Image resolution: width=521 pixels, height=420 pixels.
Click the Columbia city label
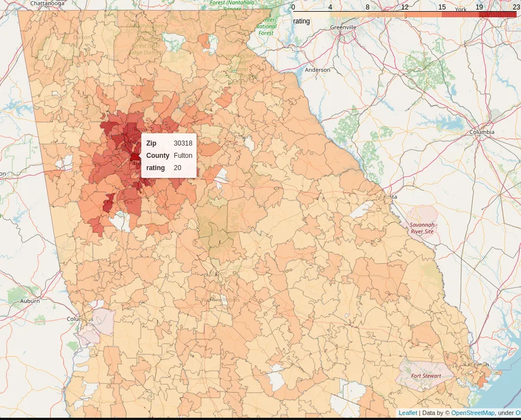481,132
